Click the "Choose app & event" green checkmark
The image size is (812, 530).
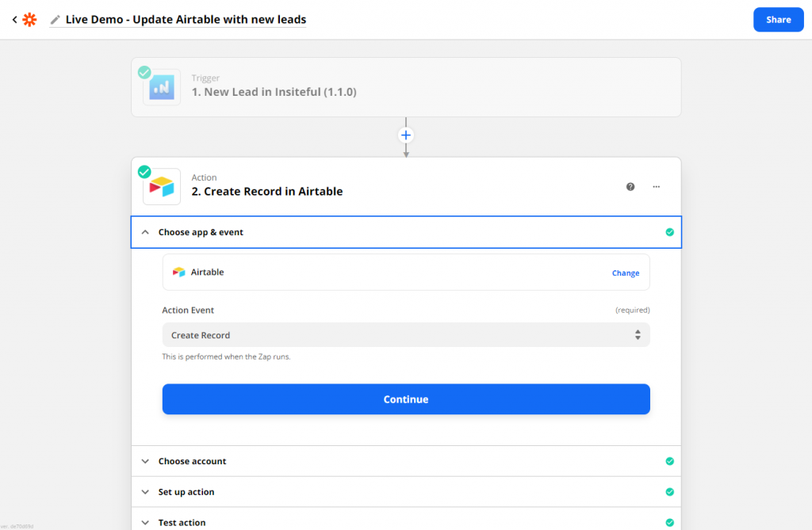669,232
